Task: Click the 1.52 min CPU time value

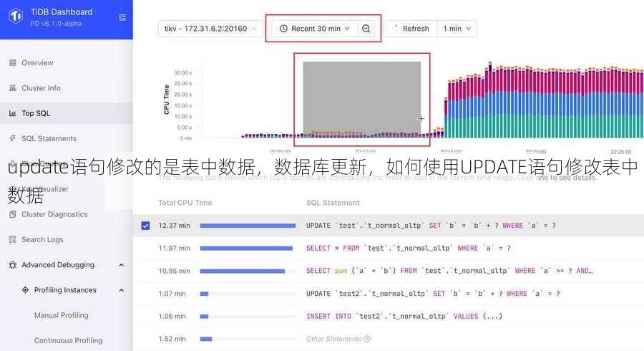Action: pyautogui.click(x=172, y=339)
